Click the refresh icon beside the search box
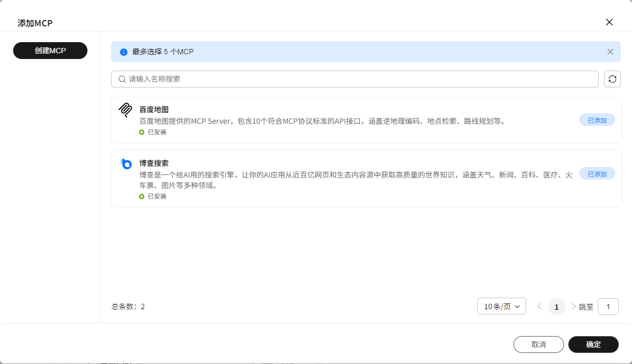The height and width of the screenshot is (364, 632). 613,79
